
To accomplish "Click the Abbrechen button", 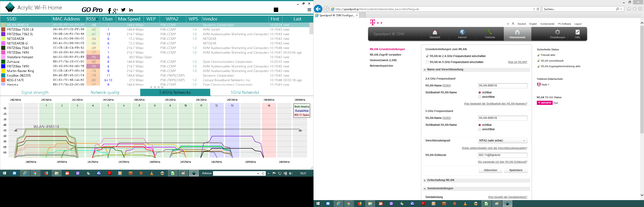I will click(x=490, y=170).
